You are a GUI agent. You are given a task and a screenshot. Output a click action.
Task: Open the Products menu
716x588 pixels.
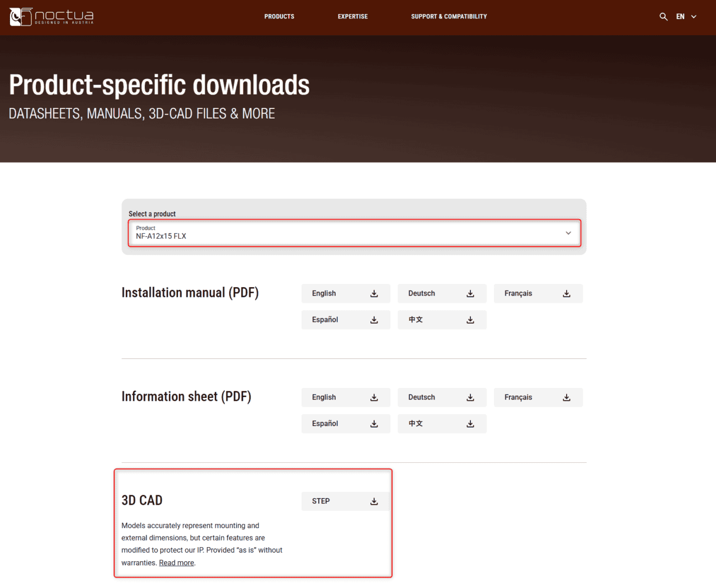click(279, 17)
